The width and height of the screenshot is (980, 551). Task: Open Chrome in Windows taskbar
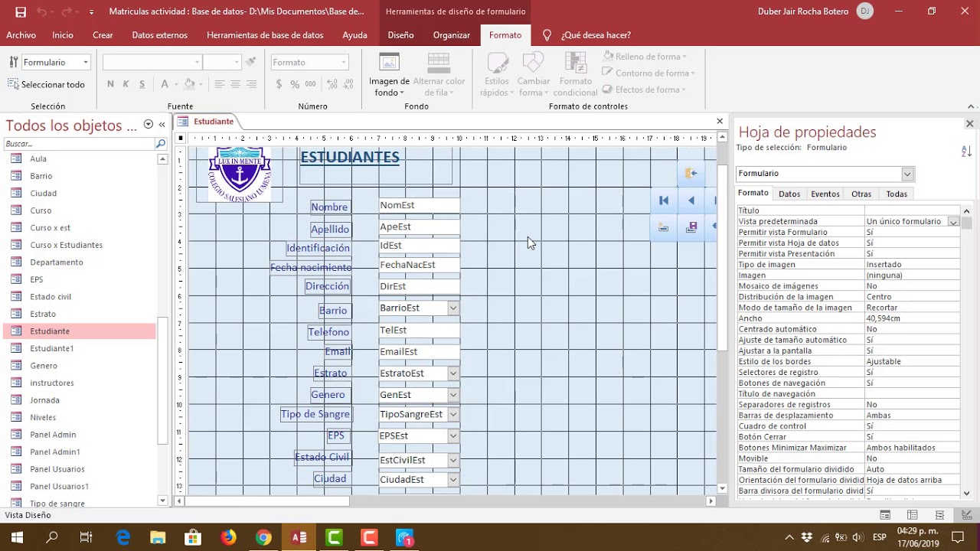point(263,537)
